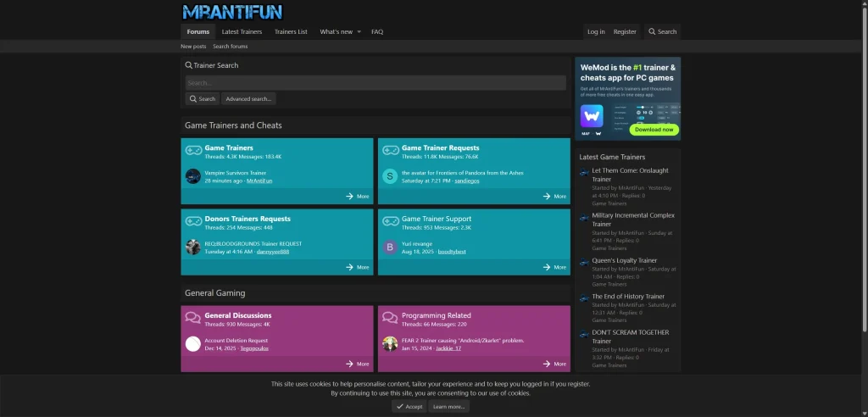Click the WeMod app logo icon
The width and height of the screenshot is (868, 417).
592,115
